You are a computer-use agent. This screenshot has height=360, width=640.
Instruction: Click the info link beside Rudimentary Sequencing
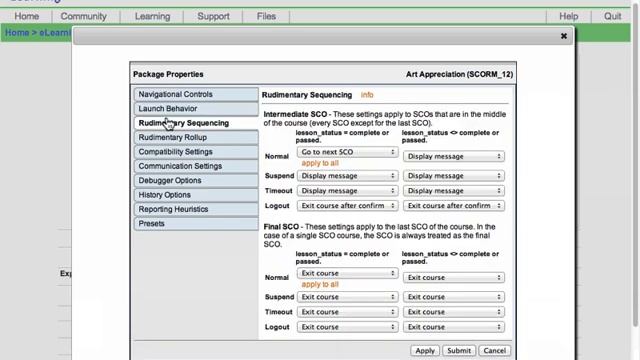click(x=367, y=95)
